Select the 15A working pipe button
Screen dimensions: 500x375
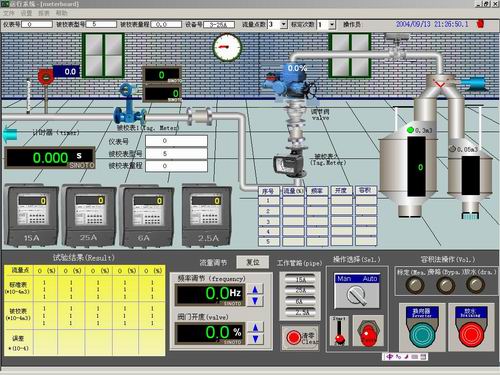[300, 279]
